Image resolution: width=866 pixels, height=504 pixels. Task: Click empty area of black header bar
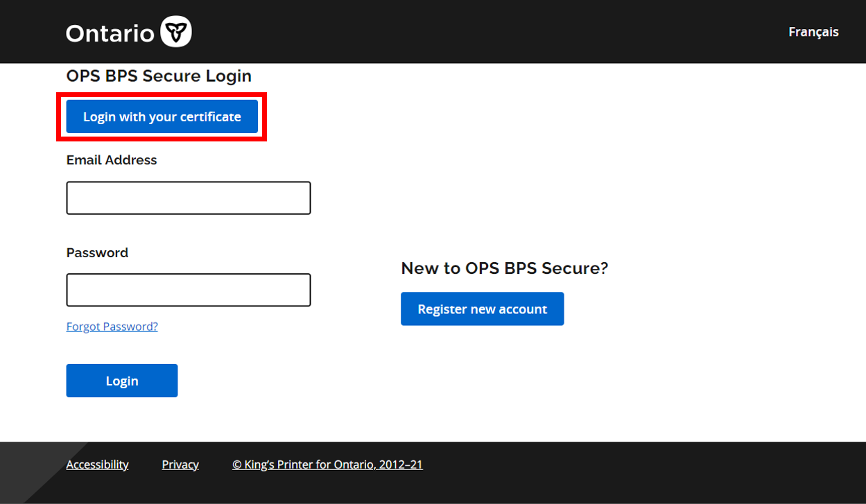coord(485,32)
